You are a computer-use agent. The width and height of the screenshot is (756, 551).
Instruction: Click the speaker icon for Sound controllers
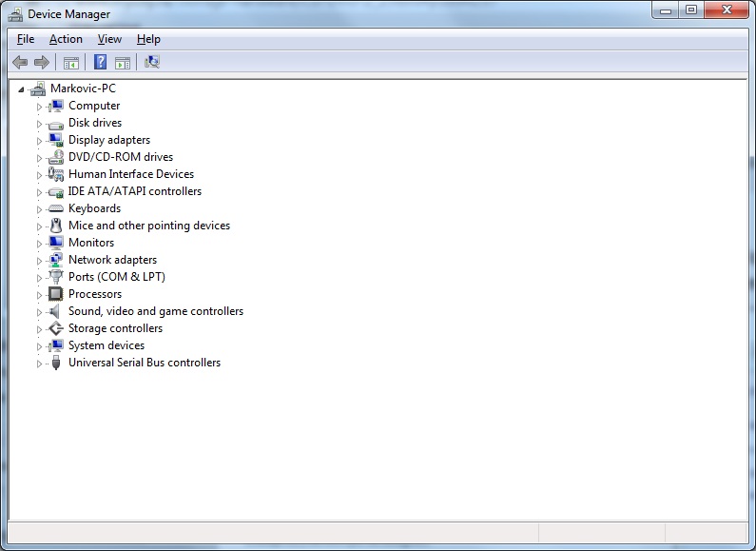(x=54, y=311)
